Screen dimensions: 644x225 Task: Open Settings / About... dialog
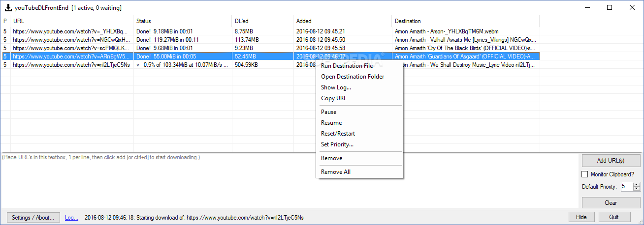(x=33, y=217)
